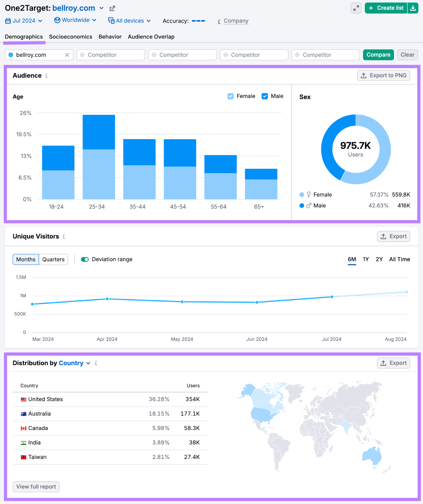Click the India flag icon
This screenshot has height=504, width=423.
pyautogui.click(x=24, y=443)
